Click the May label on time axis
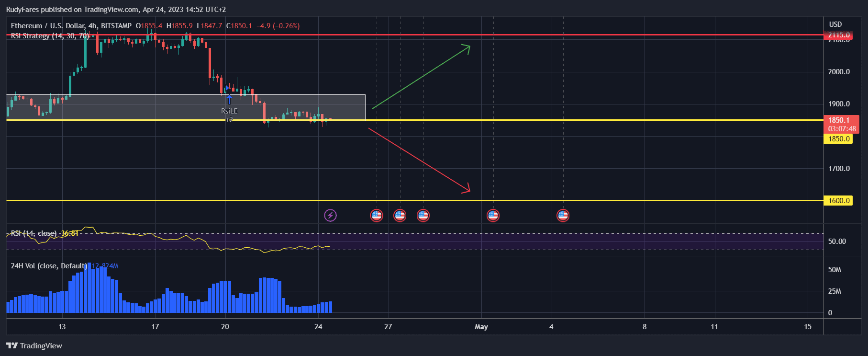Viewport: 868px width, 356px height. coord(481,327)
